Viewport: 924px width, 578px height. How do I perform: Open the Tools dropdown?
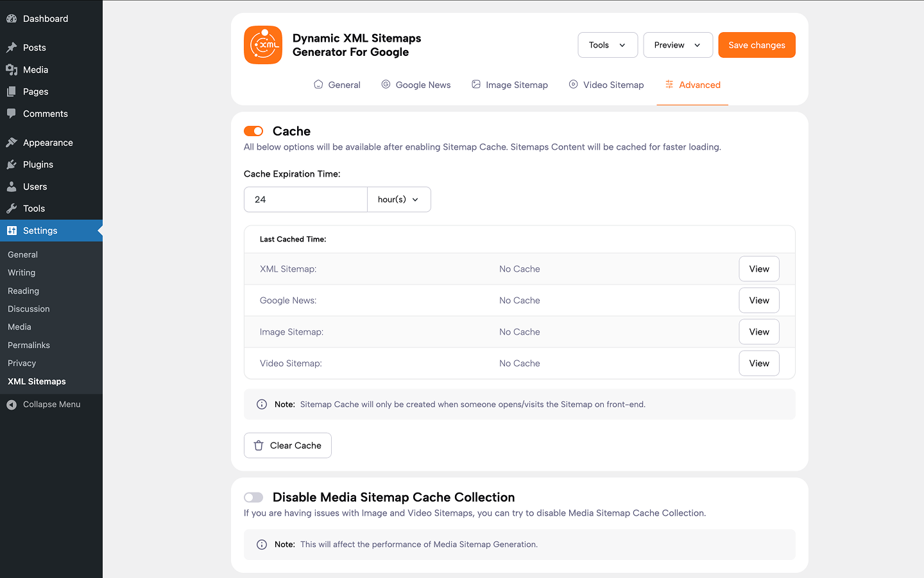pyautogui.click(x=607, y=45)
